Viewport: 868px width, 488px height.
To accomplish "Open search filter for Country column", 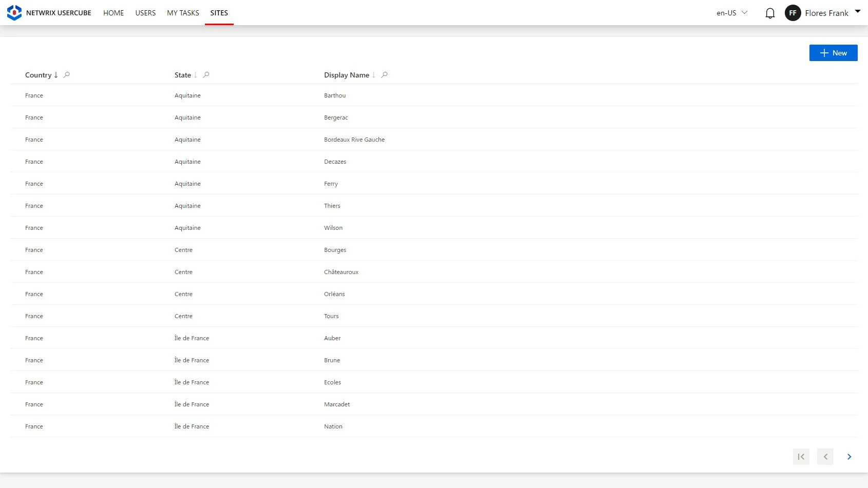I will tap(66, 75).
